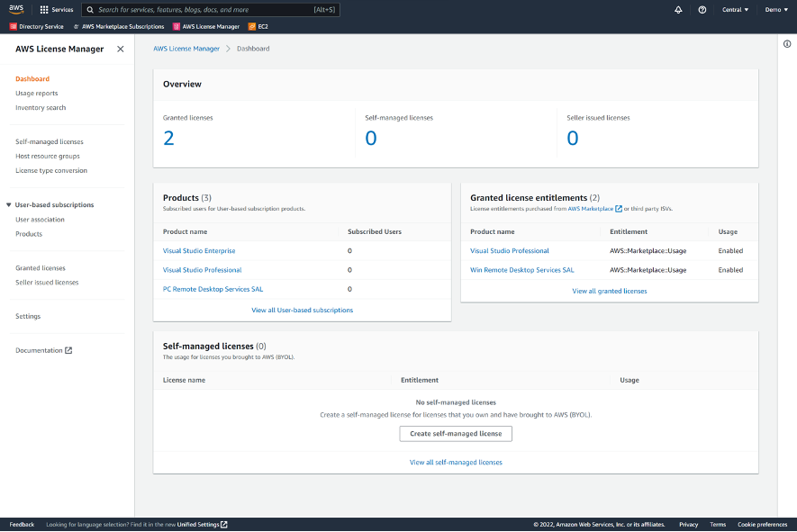This screenshot has width=797, height=532.
Task: Open the Unified Settings external link
Action: pyautogui.click(x=199, y=524)
